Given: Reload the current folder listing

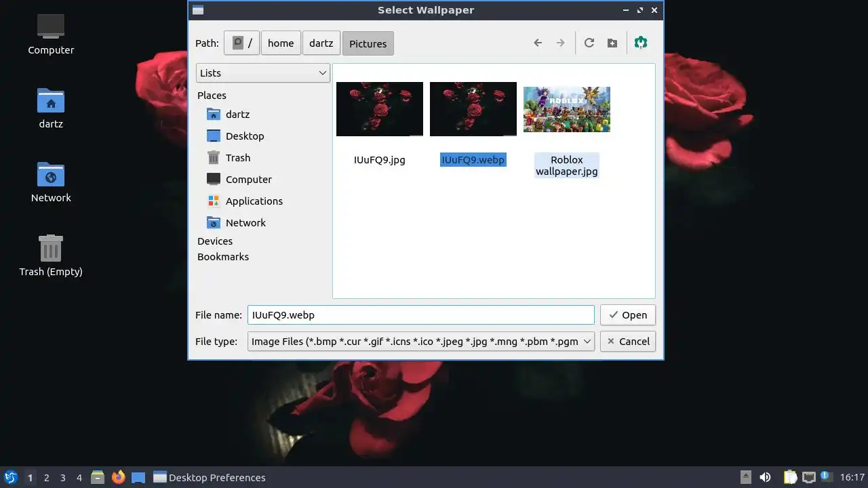Looking at the screenshot, I should coord(589,43).
